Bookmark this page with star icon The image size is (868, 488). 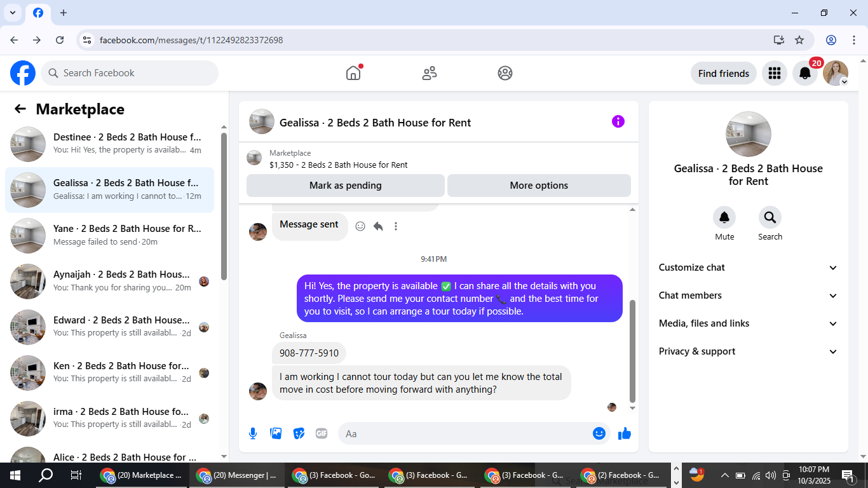tap(799, 40)
